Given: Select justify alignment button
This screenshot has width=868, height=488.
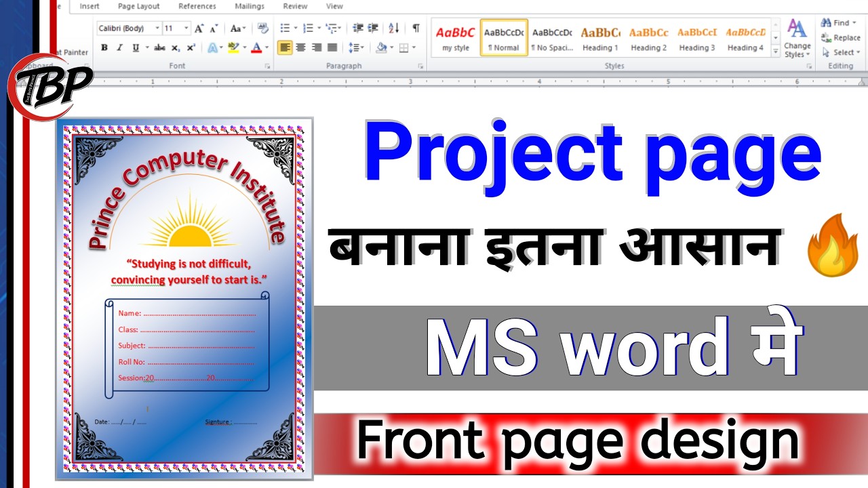Looking at the screenshot, I should pyautogui.click(x=332, y=47).
